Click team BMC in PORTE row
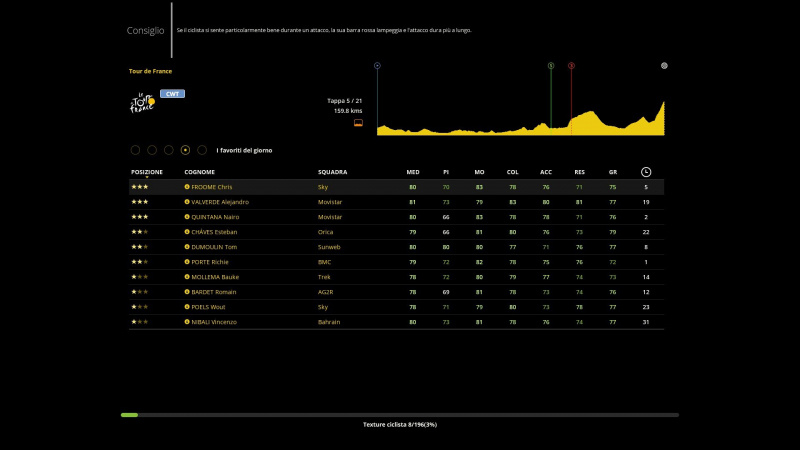 (324, 262)
